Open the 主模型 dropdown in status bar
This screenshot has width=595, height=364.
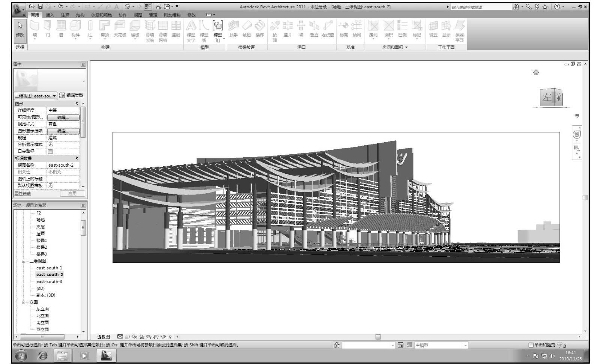[440, 345]
